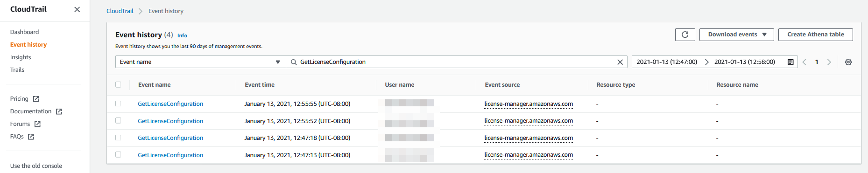Open Pricing external link icon
Viewport: 868px width, 173px height.
point(36,99)
